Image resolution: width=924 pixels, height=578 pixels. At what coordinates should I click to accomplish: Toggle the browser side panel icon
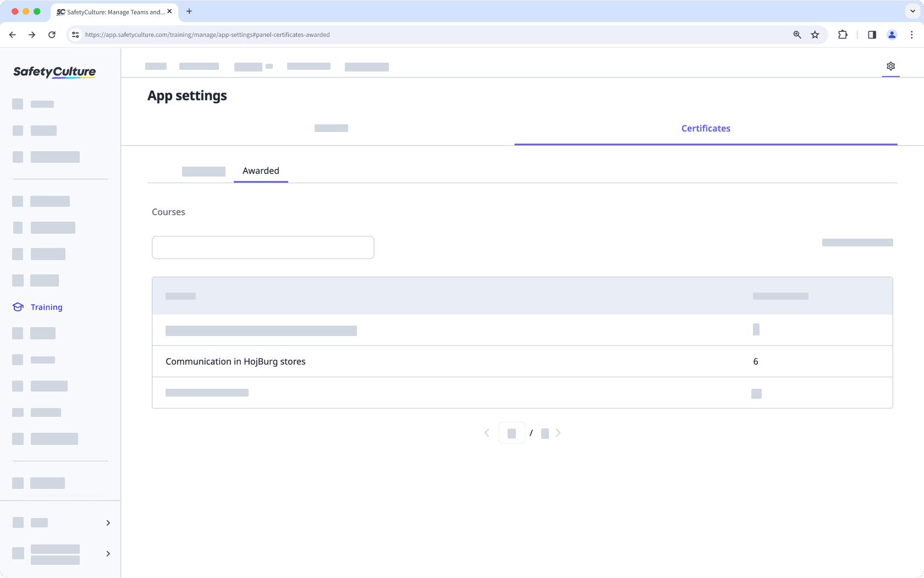coord(872,35)
